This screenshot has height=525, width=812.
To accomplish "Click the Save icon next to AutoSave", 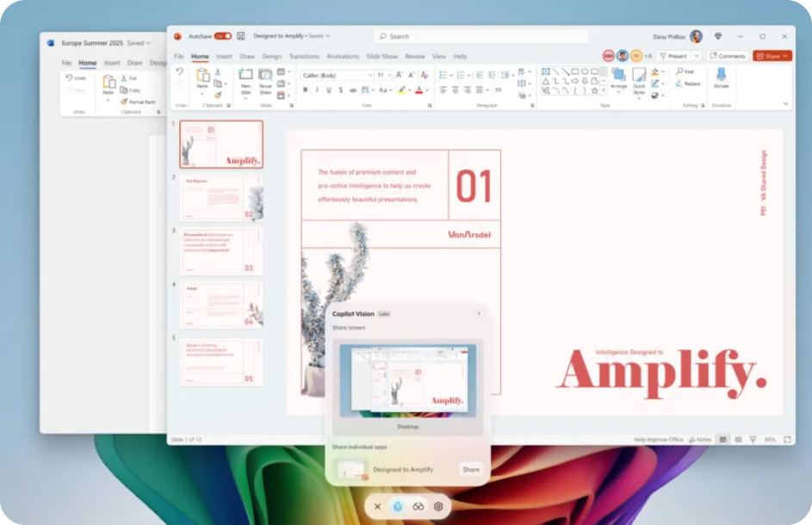I will pyautogui.click(x=241, y=36).
